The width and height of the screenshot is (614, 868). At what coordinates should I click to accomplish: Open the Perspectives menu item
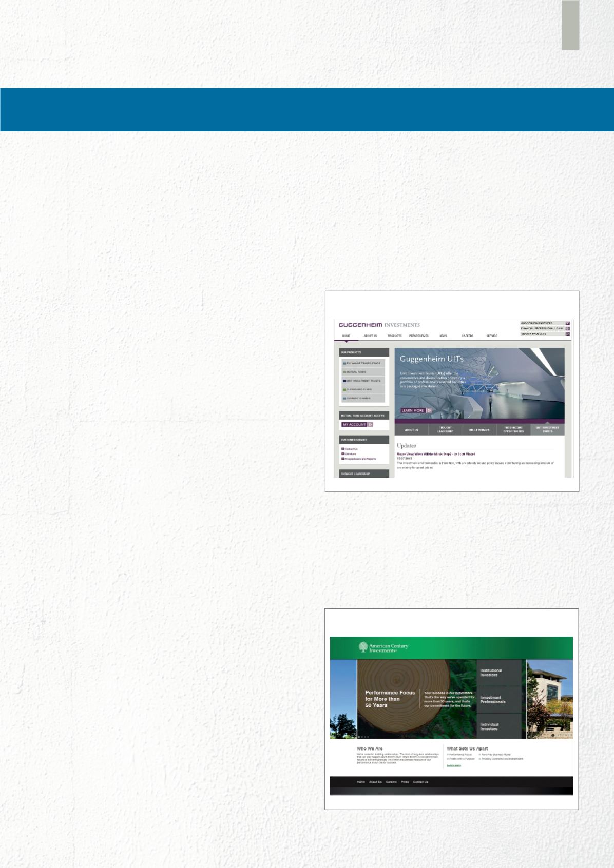(x=419, y=336)
